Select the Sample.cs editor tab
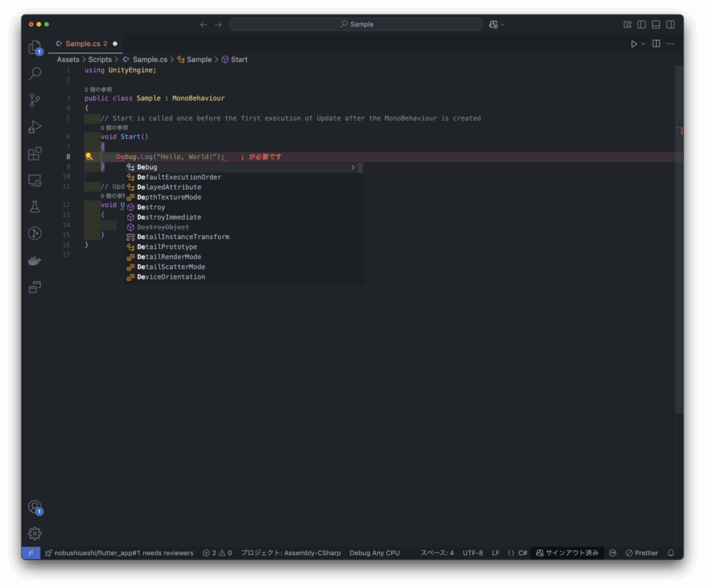 (x=86, y=43)
